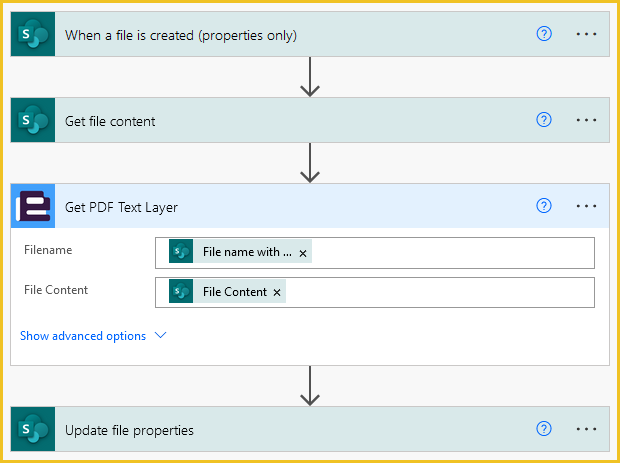This screenshot has width=620, height=463.
Task: Open ellipsis menu of 'When a file is created' step
Action: (586, 34)
